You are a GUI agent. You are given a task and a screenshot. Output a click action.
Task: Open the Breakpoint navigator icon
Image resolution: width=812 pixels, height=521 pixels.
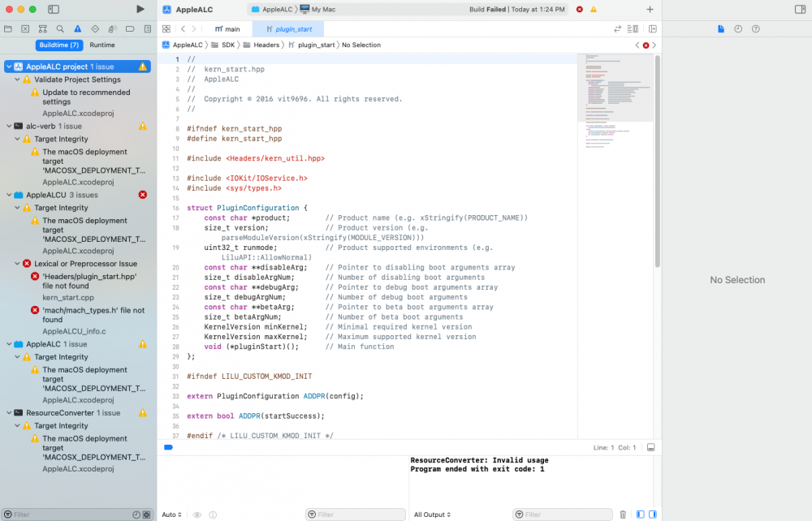coord(130,29)
